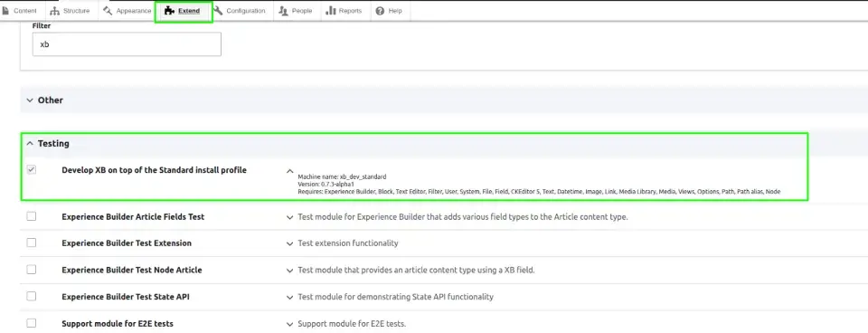
Task: Click the Appearance paintbrush icon
Action: click(x=108, y=11)
